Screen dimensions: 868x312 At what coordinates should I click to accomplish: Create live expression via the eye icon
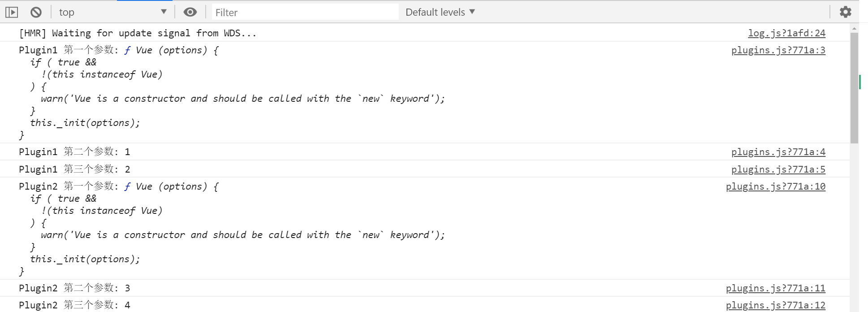[190, 12]
